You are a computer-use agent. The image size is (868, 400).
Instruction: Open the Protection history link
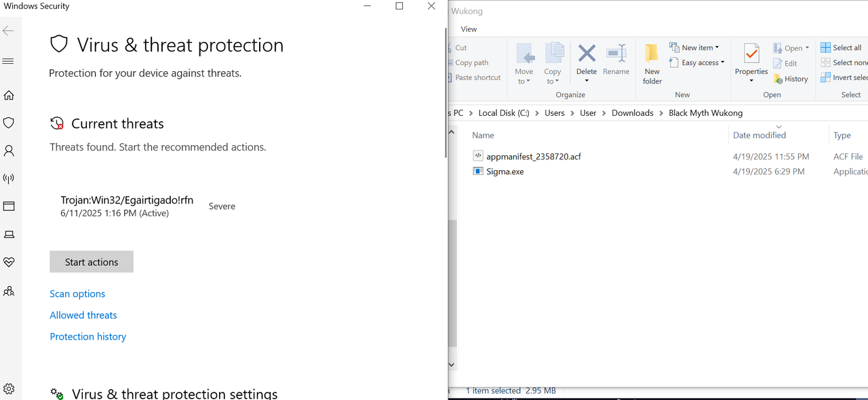pyautogui.click(x=88, y=336)
